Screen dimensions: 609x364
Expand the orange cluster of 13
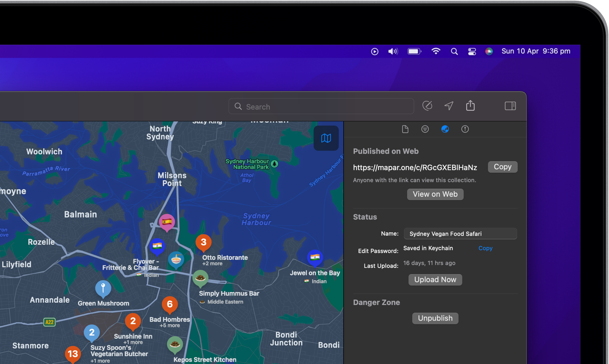[x=73, y=354]
